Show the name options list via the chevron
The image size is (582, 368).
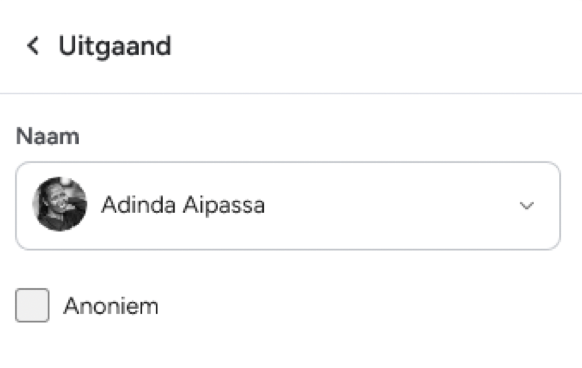(526, 205)
